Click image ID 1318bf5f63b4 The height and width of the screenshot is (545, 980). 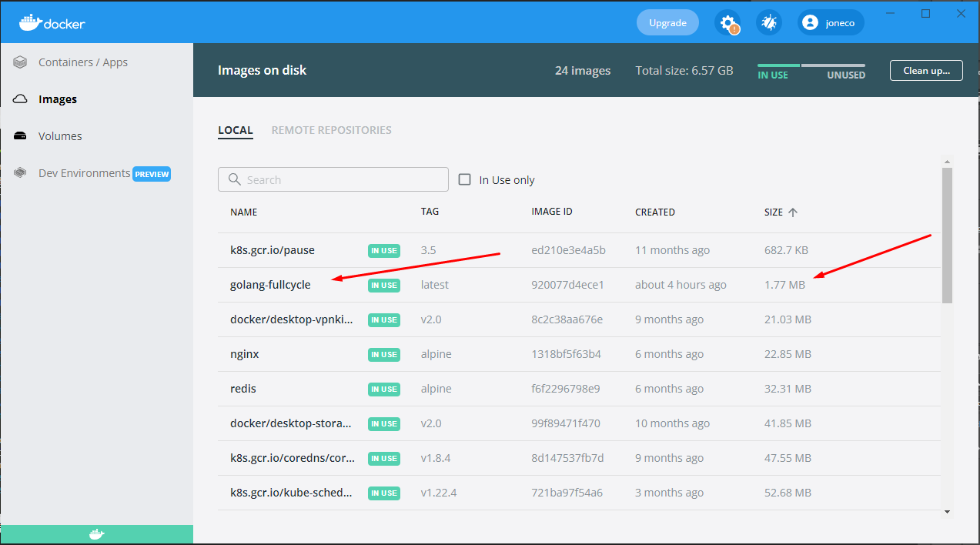point(567,354)
